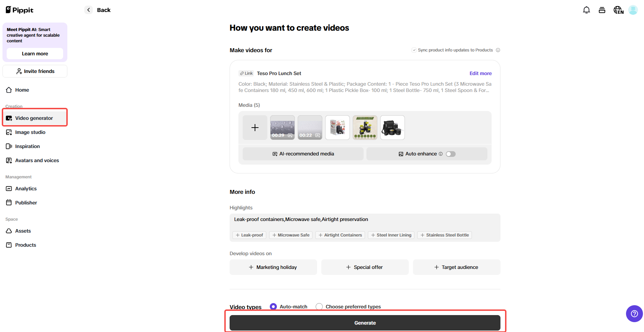Open the EN language selector
The width and height of the screenshot is (644, 332).
pos(618,10)
